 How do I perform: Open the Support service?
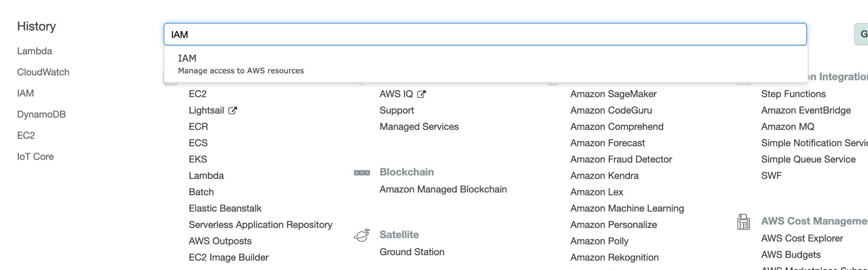pos(397,111)
